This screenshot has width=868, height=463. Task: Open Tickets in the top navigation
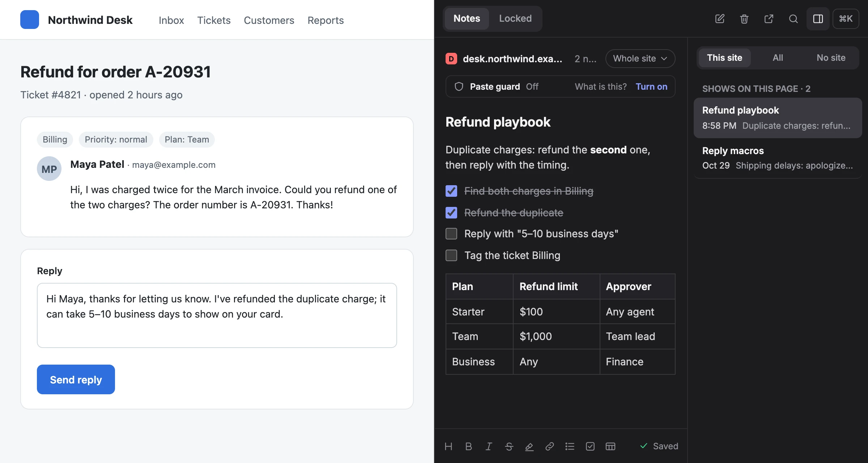214,20
